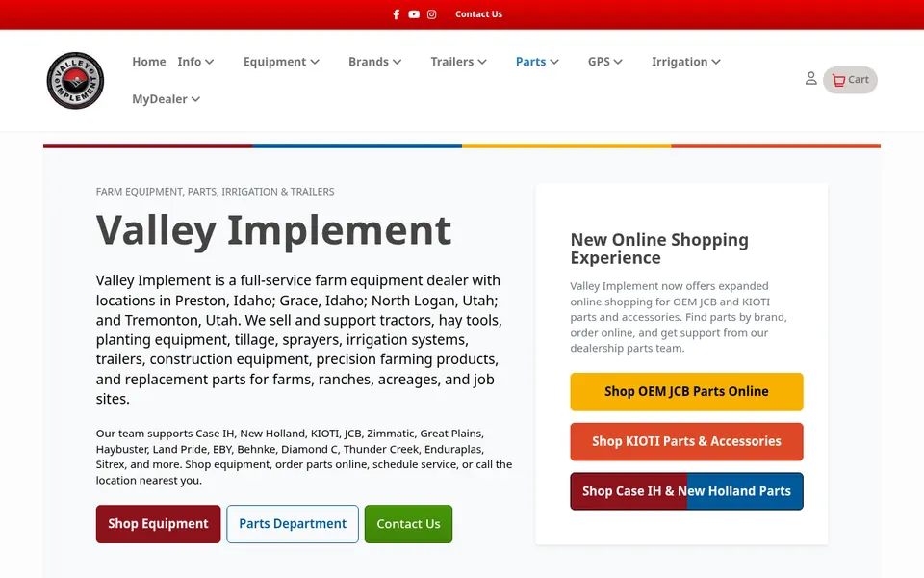Viewport: 924px width, 578px height.
Task: Click the New Online Shopping Experience heading
Action: click(659, 249)
